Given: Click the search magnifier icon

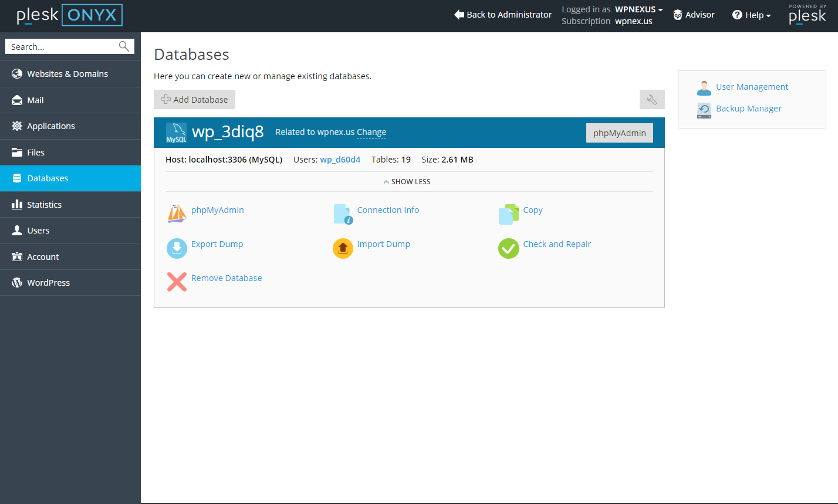Looking at the screenshot, I should (x=124, y=46).
